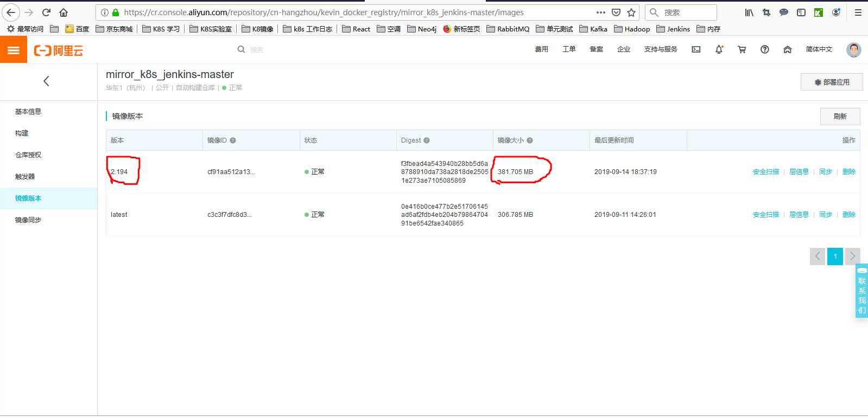The image size is (868, 417).
Task: Open the K8S 学习 bookmark folder
Action: (x=161, y=29)
